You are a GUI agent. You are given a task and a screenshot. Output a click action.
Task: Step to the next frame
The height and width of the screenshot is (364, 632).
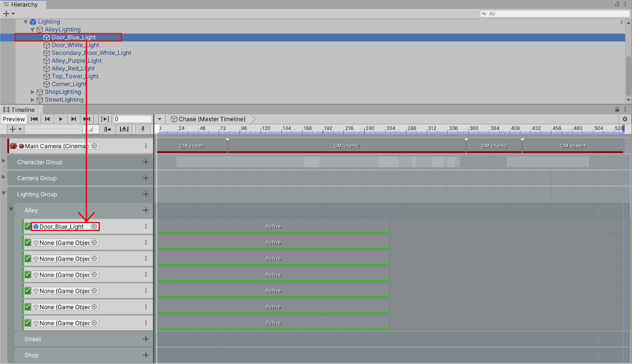point(73,119)
